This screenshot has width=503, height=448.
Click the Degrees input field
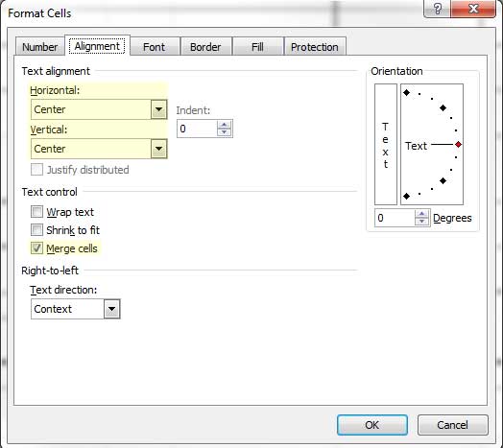click(395, 218)
